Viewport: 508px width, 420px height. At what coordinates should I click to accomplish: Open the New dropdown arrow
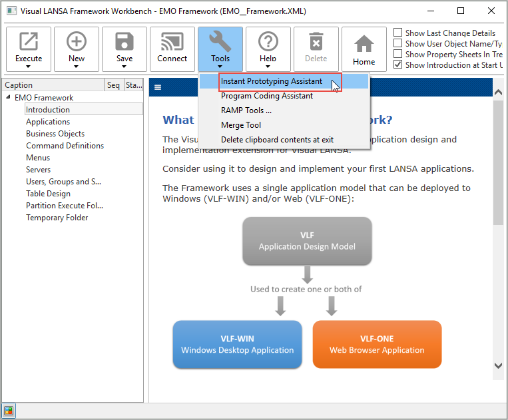[x=76, y=67]
